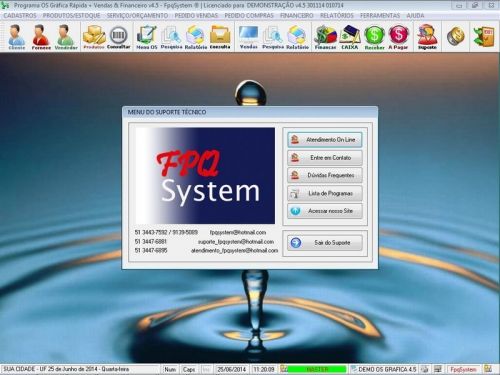Click the green Receber dollar icon
The image size is (500, 375).
pyautogui.click(x=374, y=37)
